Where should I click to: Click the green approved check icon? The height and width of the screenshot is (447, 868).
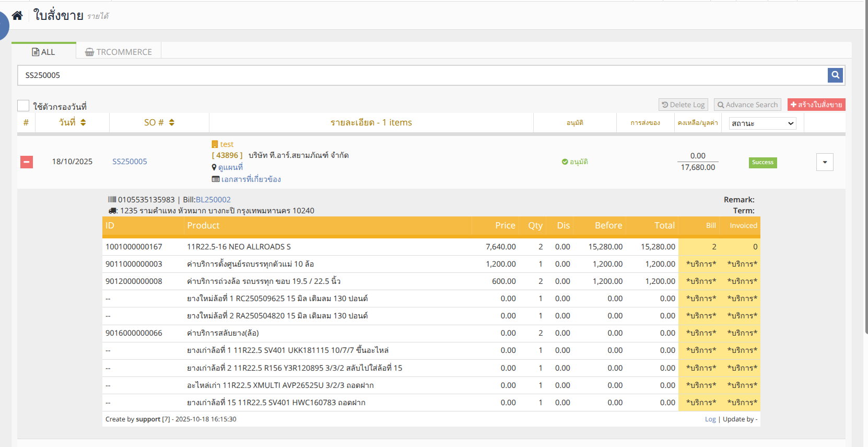point(565,162)
